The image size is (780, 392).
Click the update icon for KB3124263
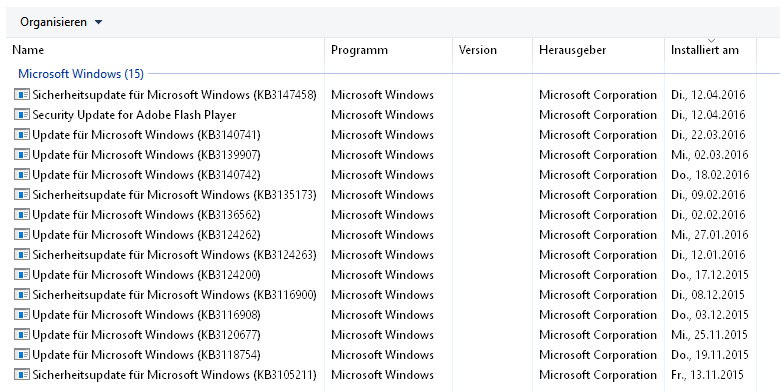22,255
